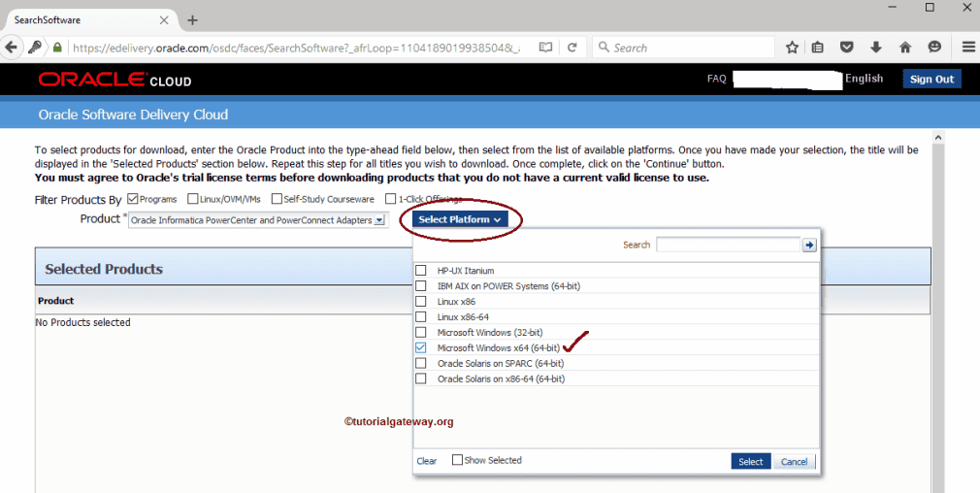Click the 'No Products selected' text
980x493 pixels.
click(83, 322)
